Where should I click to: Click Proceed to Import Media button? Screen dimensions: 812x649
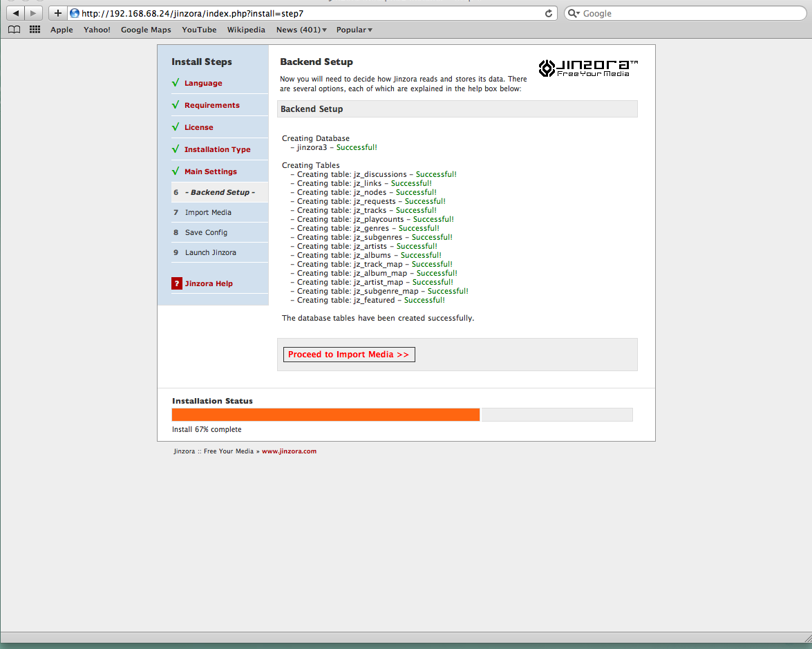click(349, 355)
